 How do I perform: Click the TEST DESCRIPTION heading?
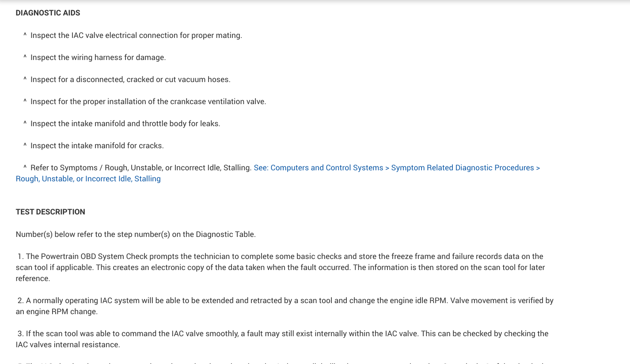pos(50,212)
